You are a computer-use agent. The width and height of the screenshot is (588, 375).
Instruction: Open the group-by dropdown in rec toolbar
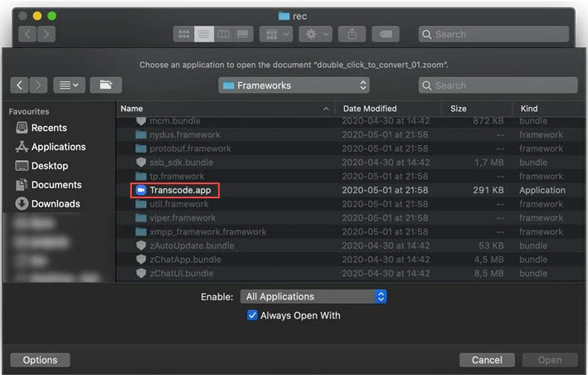pos(276,34)
